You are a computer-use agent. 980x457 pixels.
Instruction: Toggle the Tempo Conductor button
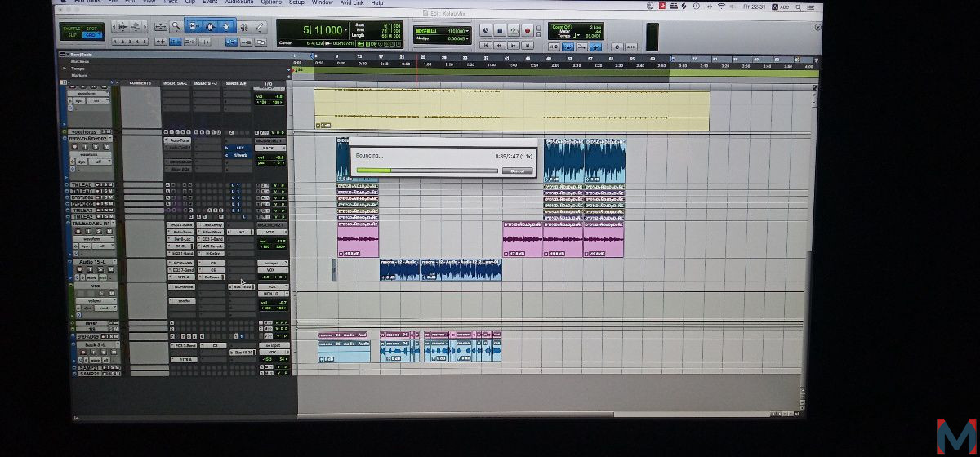595,47
